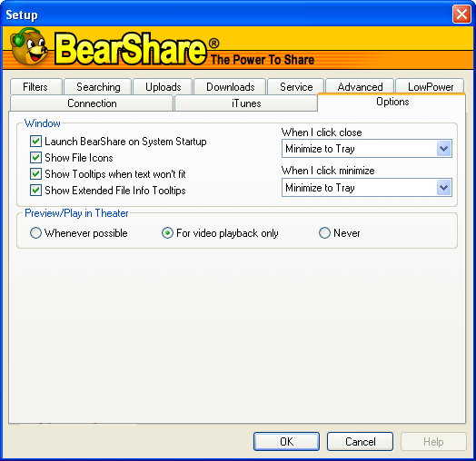Open the iTunes tab
The width and height of the screenshot is (476, 461).
click(246, 103)
